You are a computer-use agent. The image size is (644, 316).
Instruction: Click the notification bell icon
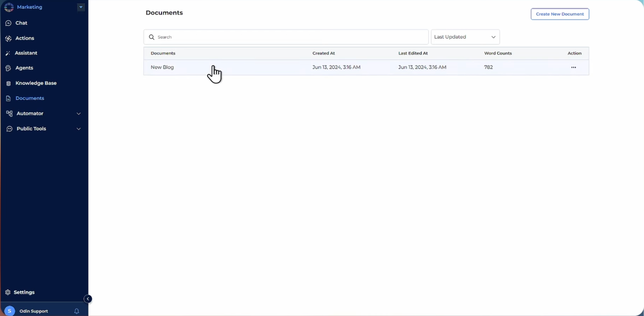[77, 310]
